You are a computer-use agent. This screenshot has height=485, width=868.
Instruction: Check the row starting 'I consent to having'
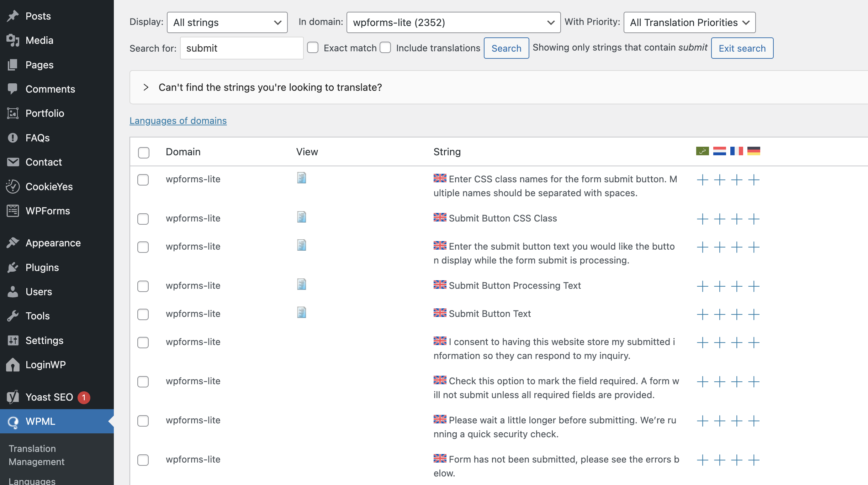tap(143, 343)
